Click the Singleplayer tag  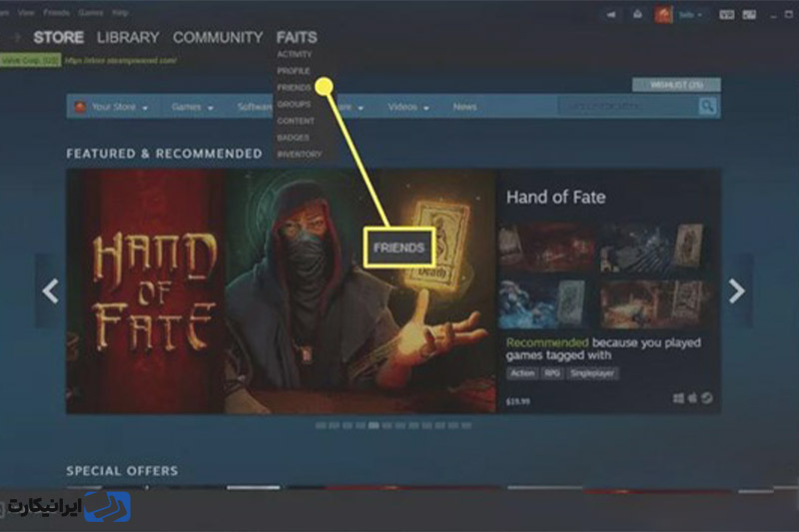tap(592, 373)
